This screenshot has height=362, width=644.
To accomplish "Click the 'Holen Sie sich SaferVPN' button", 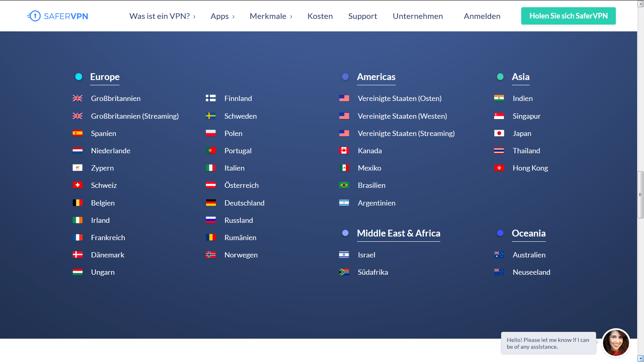I will tap(568, 16).
